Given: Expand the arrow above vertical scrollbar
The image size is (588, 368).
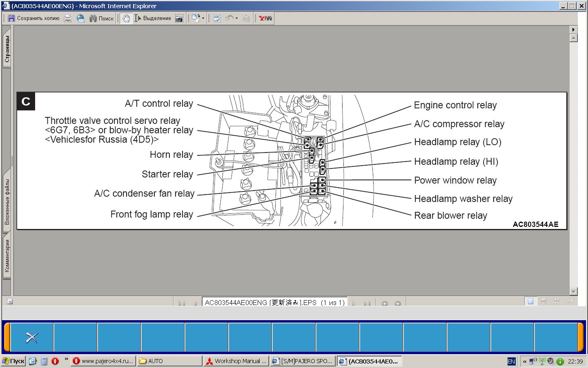Looking at the screenshot, I should click(x=573, y=29).
